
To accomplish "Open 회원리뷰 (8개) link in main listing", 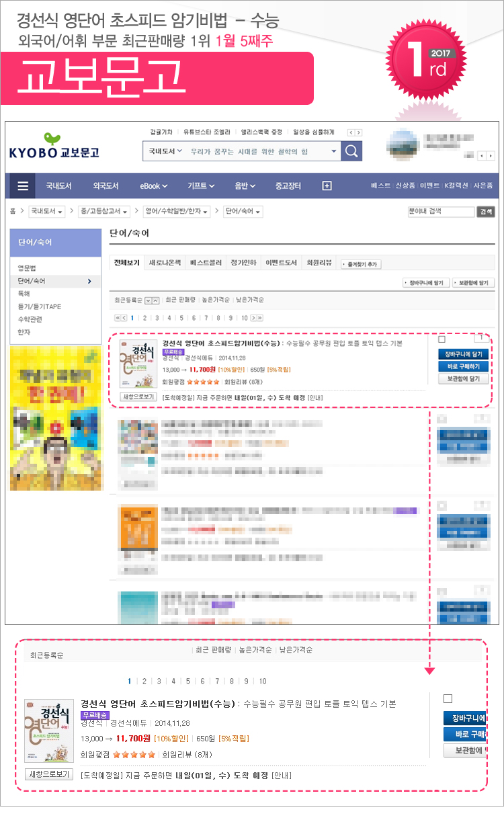I will coord(243,382).
